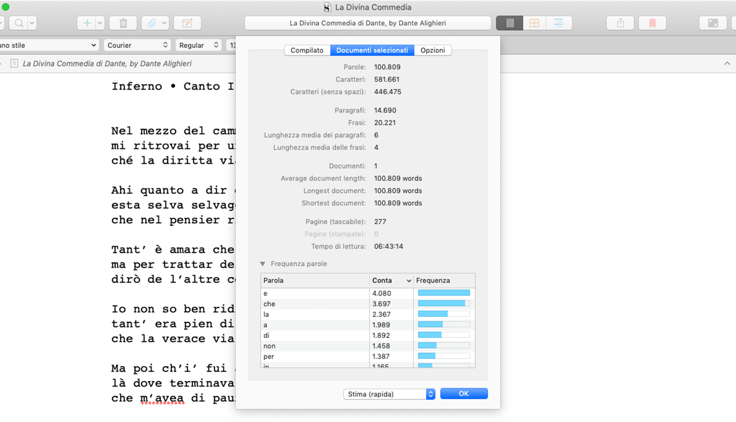Click the Frasi value 20.221
The height and width of the screenshot is (422, 736).
click(384, 123)
